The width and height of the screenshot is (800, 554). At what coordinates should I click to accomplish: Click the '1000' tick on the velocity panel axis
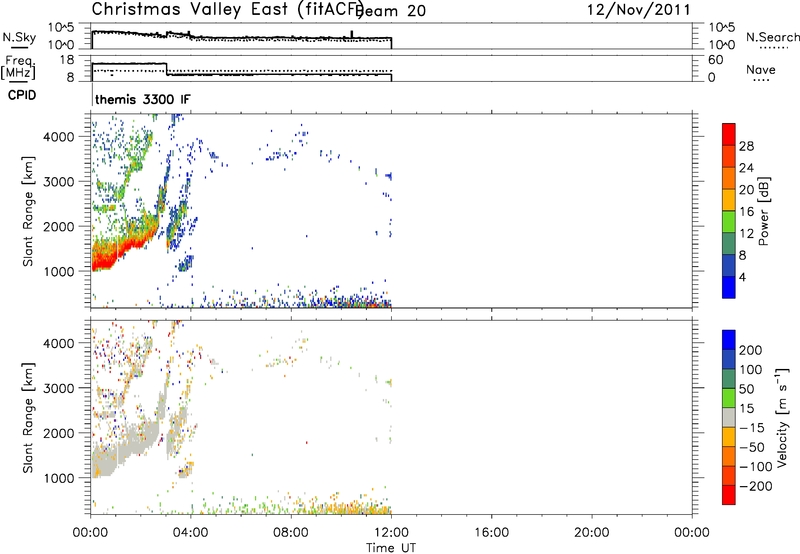pyautogui.click(x=59, y=478)
